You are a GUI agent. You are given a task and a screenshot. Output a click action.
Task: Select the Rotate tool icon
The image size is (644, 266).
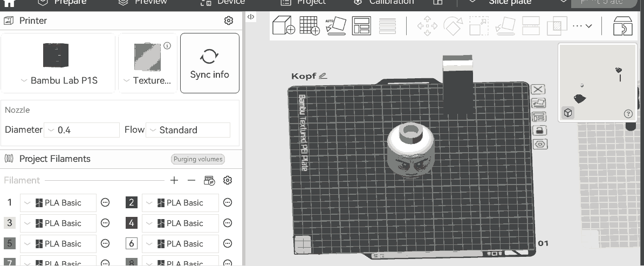(453, 25)
